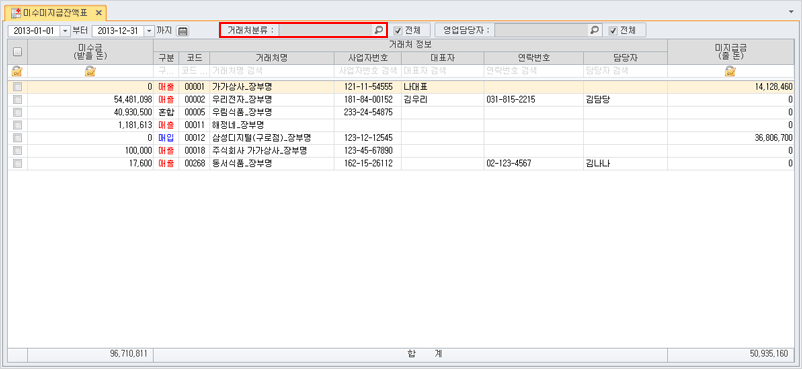Image resolution: width=802 pixels, height=369 pixels.
Task: Toggle the select-all checkbox in table header
Action: [17, 52]
